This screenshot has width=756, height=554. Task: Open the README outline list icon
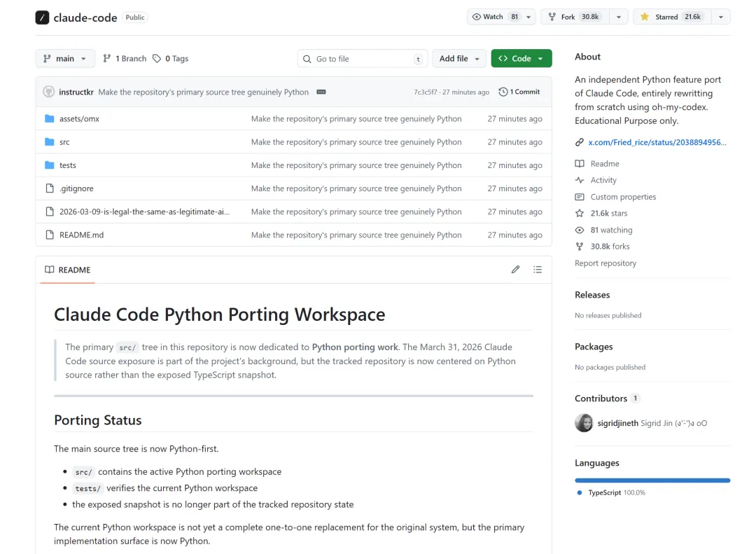click(x=538, y=270)
